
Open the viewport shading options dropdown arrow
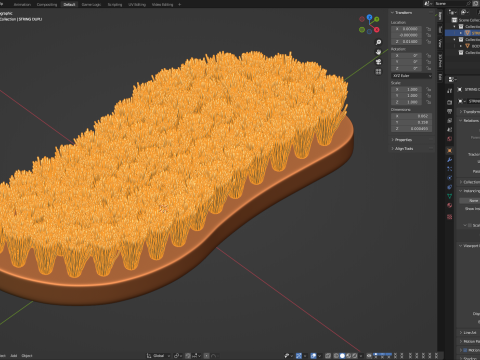pyautogui.click(x=361, y=356)
